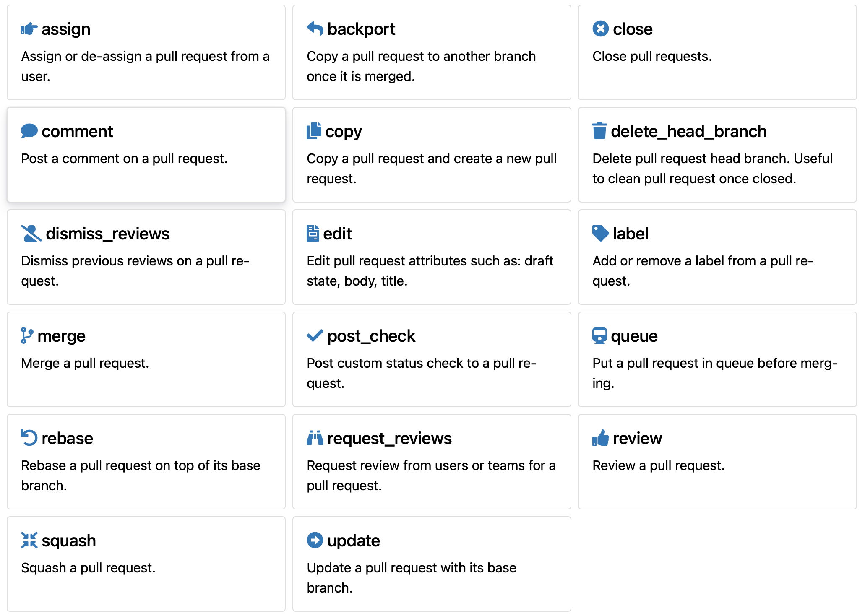Click the label tag icon
This screenshot has height=616, width=865.
coord(601,233)
